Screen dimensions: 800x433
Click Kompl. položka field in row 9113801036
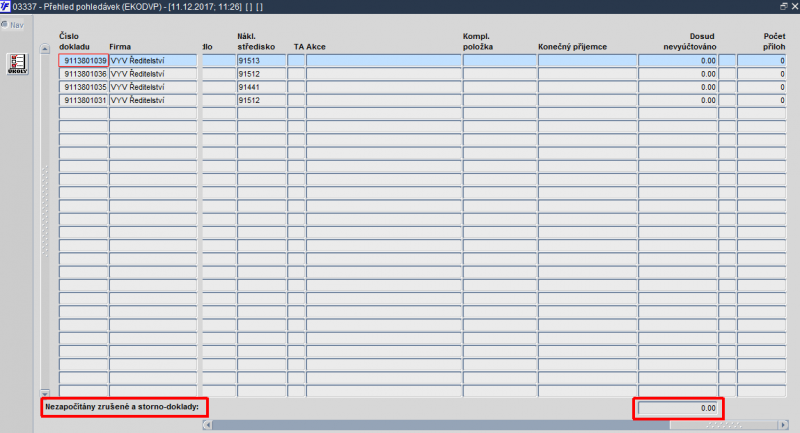point(499,73)
